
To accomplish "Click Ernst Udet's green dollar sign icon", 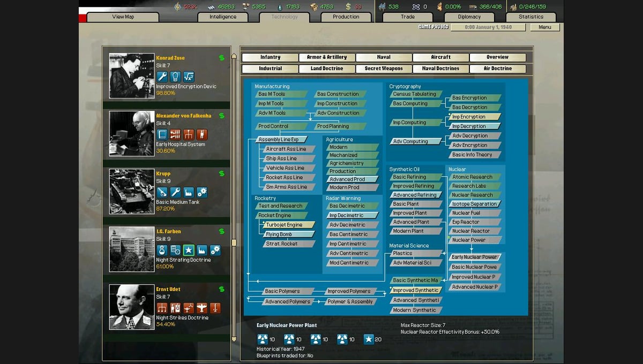I will [x=222, y=289].
